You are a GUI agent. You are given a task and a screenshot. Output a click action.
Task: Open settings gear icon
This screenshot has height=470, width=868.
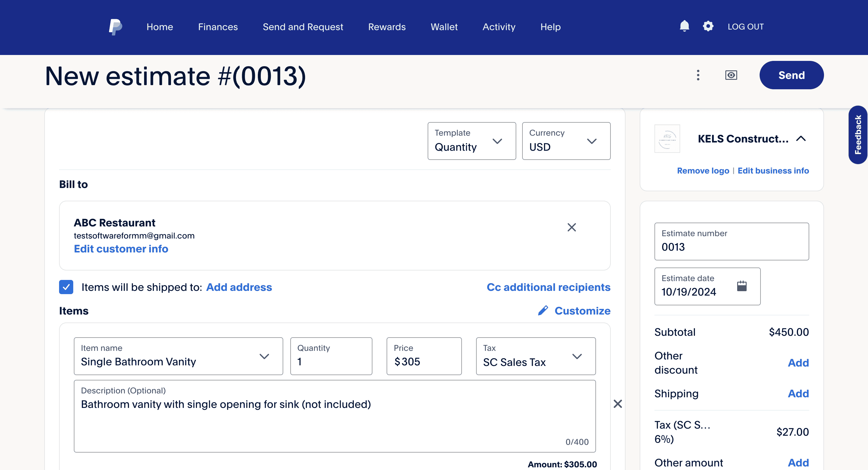[x=708, y=26]
